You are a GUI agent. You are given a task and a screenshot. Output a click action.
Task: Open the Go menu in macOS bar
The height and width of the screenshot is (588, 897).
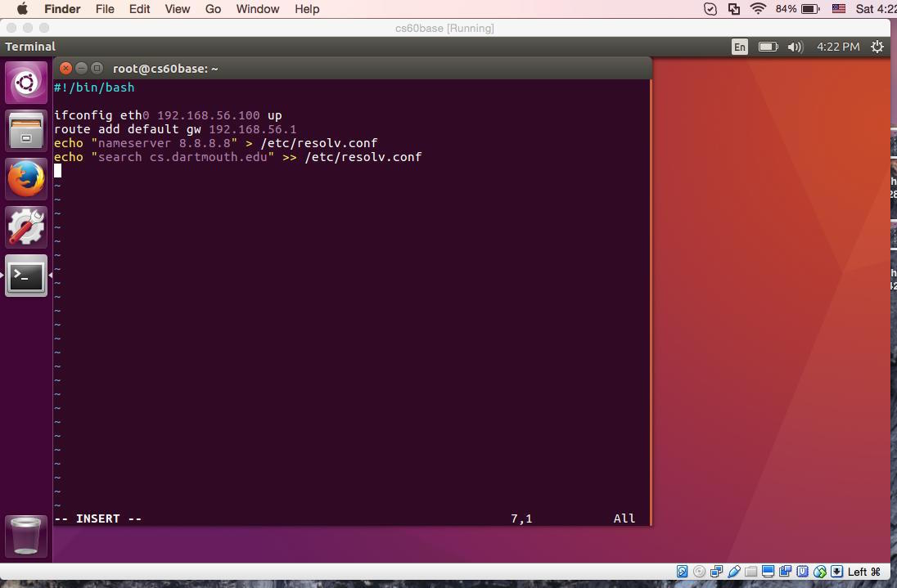pyautogui.click(x=213, y=9)
